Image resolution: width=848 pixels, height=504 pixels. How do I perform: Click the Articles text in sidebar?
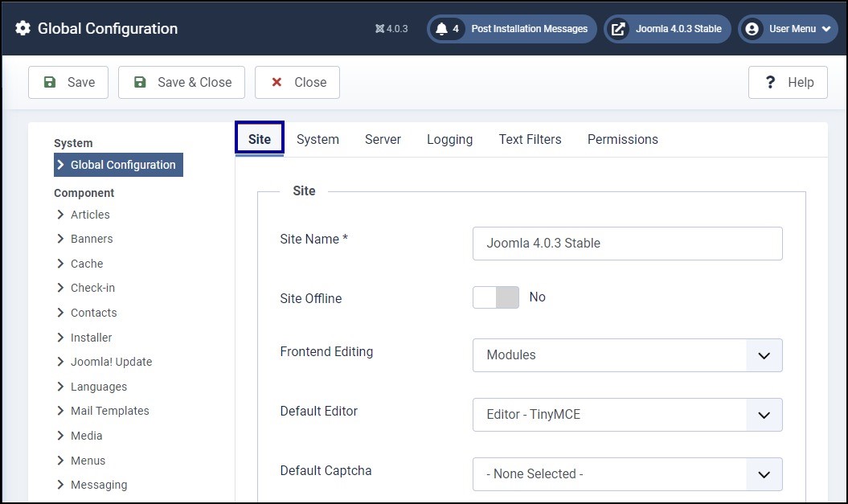(x=90, y=215)
